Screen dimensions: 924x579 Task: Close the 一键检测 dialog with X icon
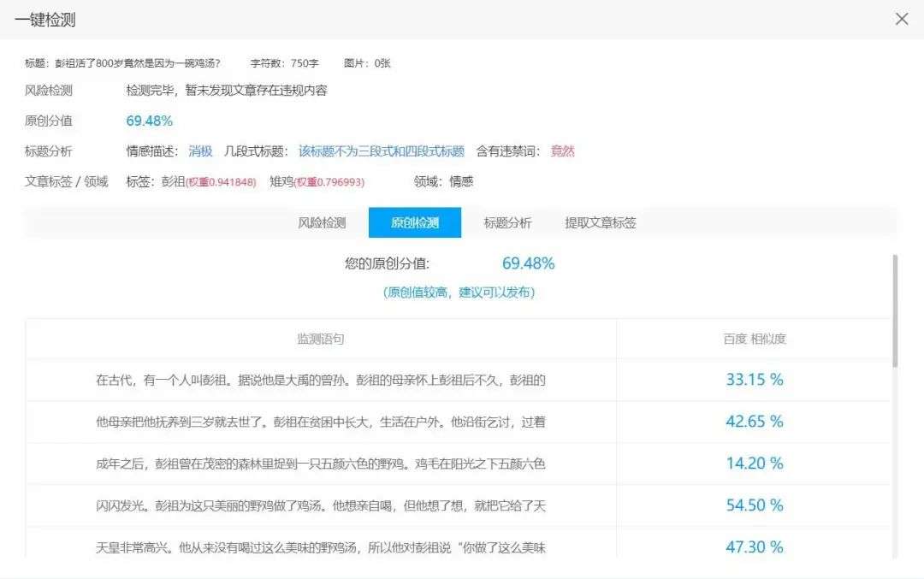[901, 19]
